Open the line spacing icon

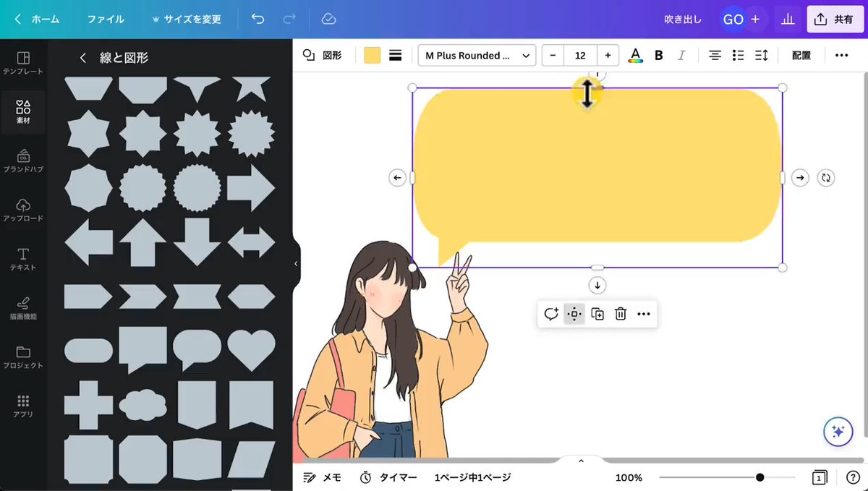761,56
